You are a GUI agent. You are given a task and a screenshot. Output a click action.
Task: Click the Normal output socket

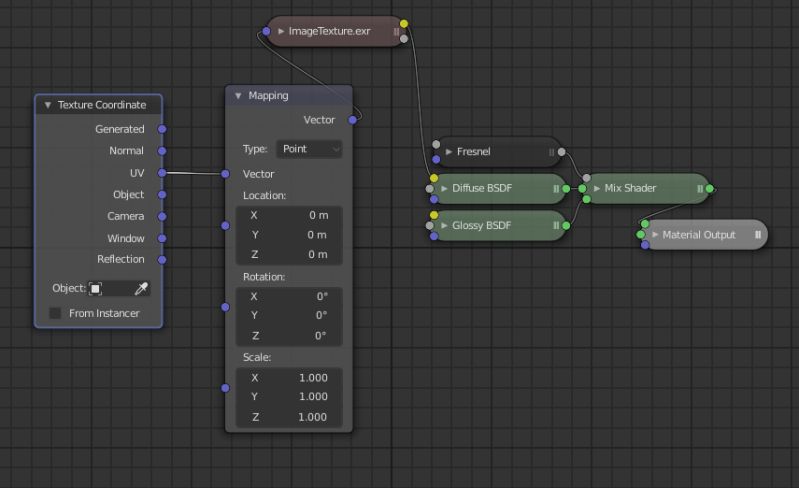pos(162,151)
